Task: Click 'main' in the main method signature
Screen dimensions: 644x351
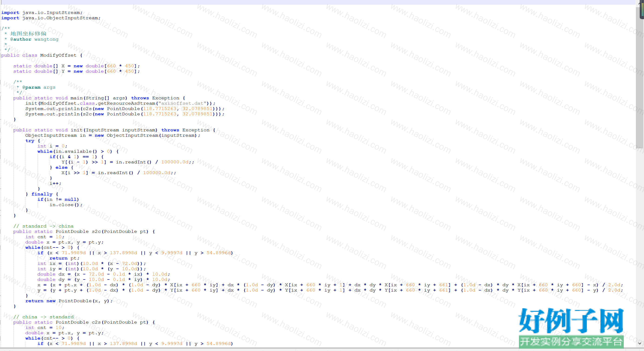Action: 76,98
